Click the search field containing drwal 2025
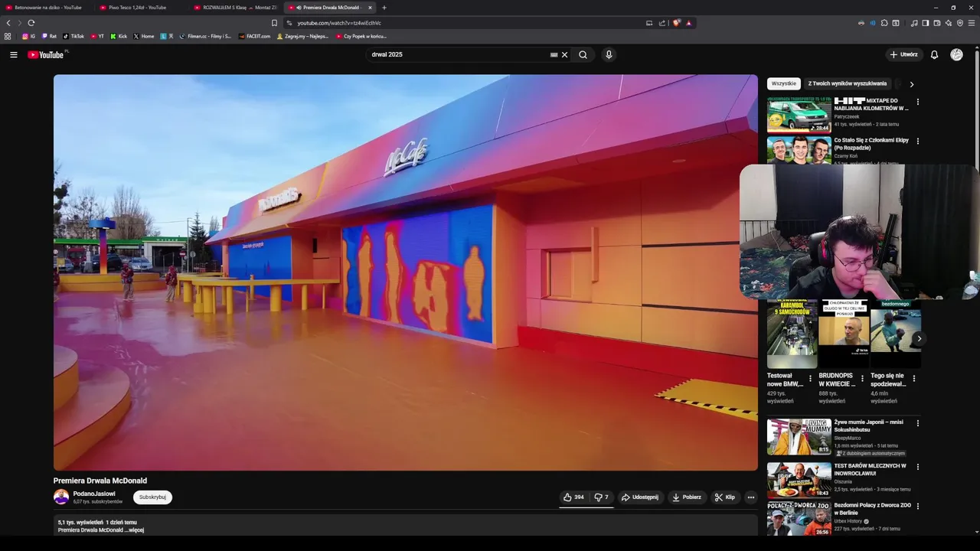 point(459,54)
